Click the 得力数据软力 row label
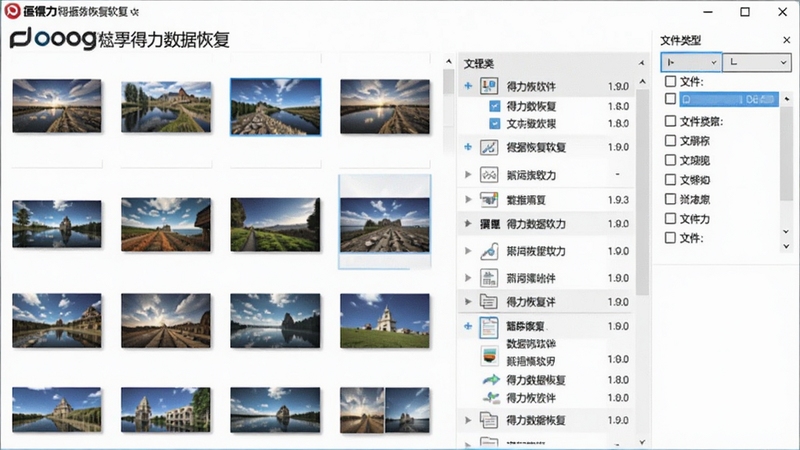This screenshot has width=800, height=450. coord(536,224)
